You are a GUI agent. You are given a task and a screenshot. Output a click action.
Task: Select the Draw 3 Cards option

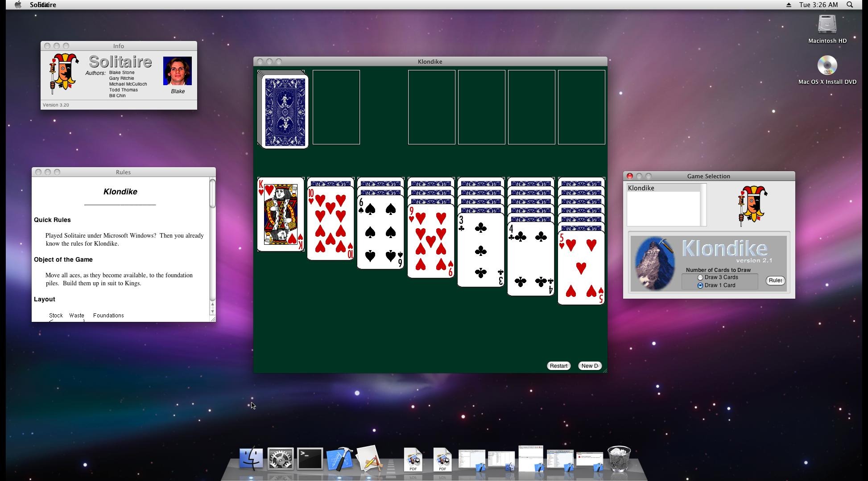click(x=700, y=278)
